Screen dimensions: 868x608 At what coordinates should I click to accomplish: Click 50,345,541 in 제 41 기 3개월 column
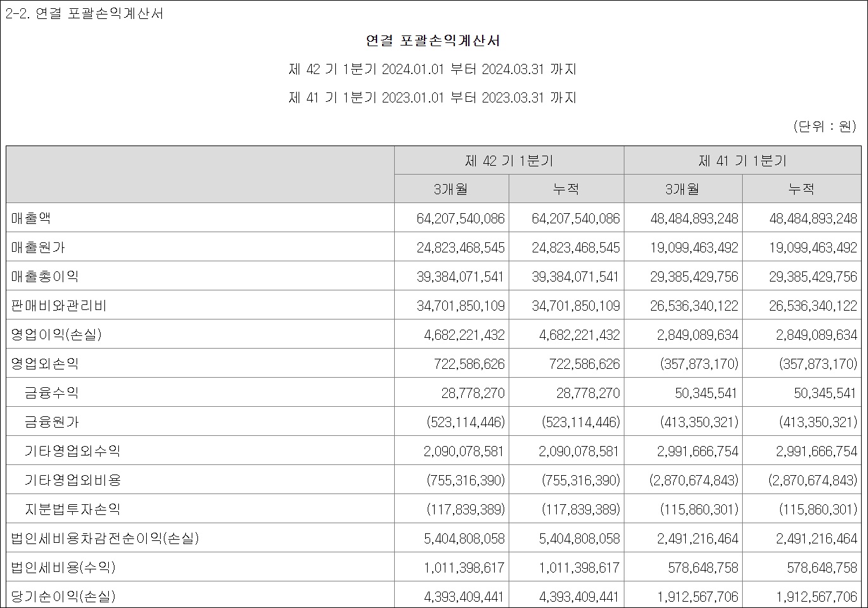point(707,393)
